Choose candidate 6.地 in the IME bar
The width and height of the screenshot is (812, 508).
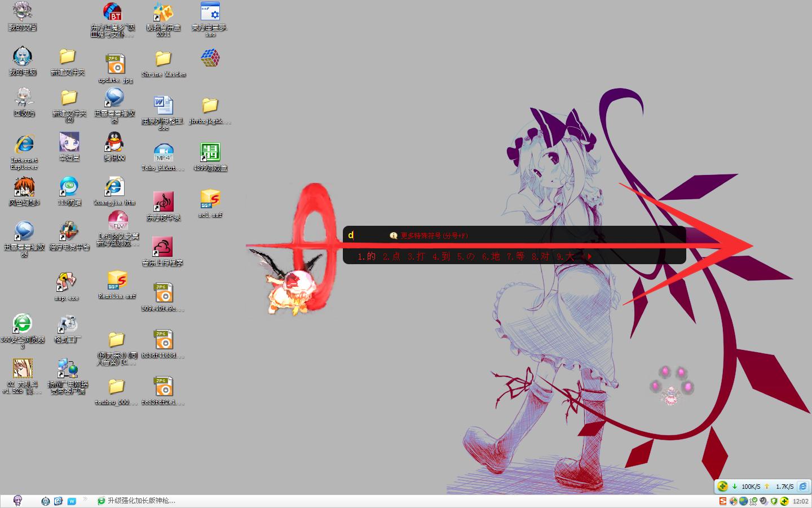[491, 256]
